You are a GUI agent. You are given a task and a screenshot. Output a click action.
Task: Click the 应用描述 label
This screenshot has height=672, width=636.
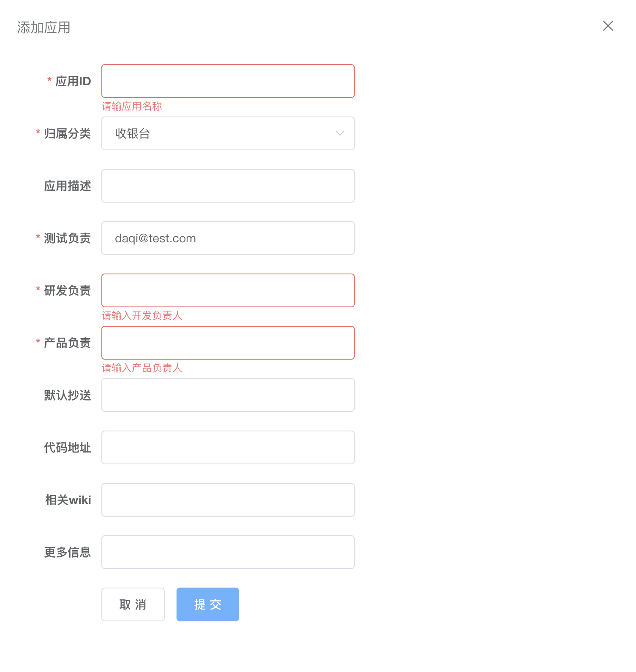click(x=68, y=186)
